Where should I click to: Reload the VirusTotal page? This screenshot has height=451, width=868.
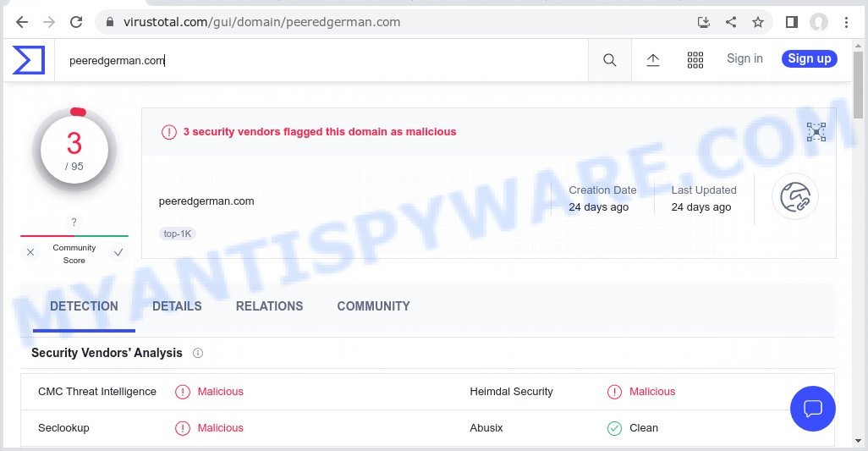pyautogui.click(x=76, y=22)
